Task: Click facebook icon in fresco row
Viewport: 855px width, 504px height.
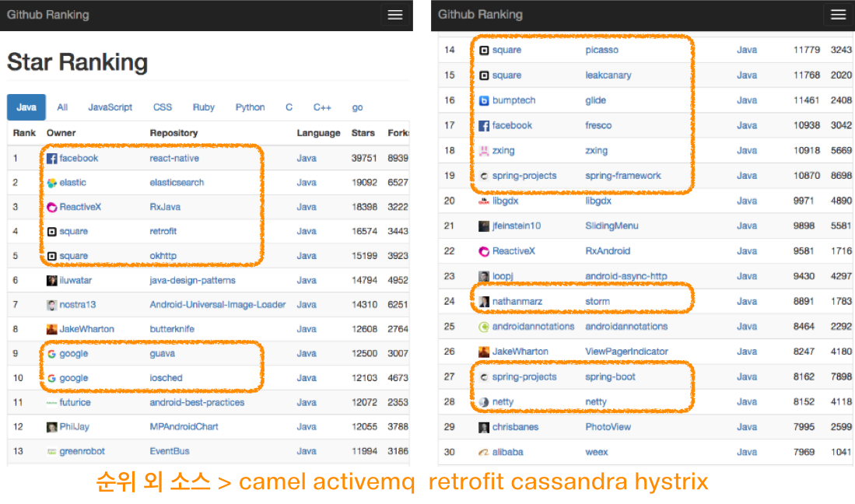Action: tap(484, 126)
